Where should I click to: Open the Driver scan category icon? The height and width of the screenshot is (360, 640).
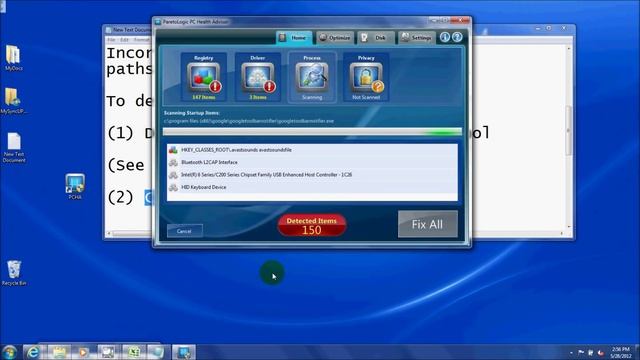[258, 77]
